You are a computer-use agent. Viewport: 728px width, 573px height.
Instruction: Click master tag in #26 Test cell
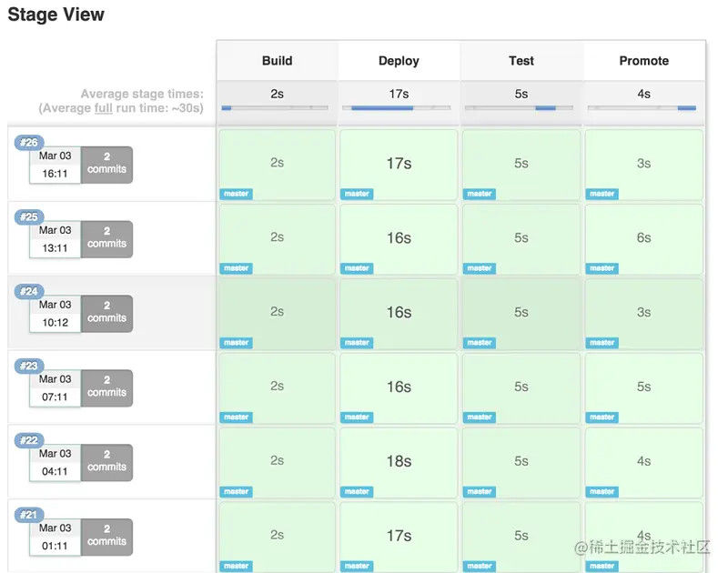pyautogui.click(x=480, y=194)
